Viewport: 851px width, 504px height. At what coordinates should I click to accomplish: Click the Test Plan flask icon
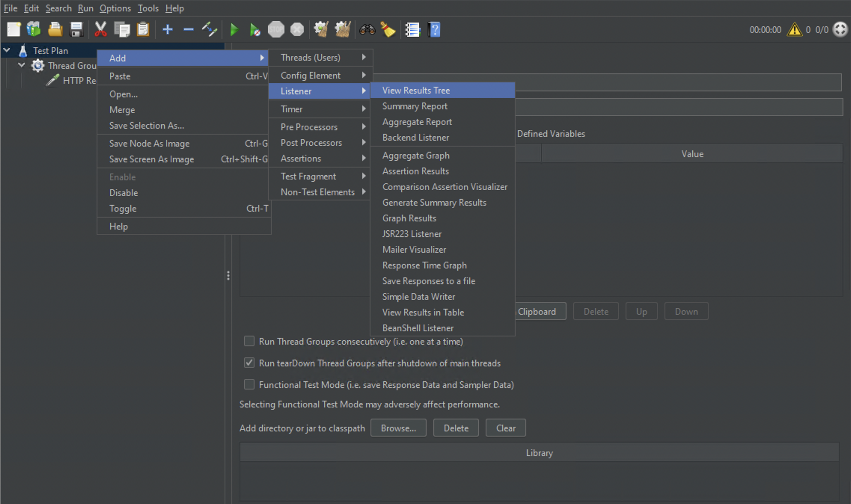[x=23, y=50]
